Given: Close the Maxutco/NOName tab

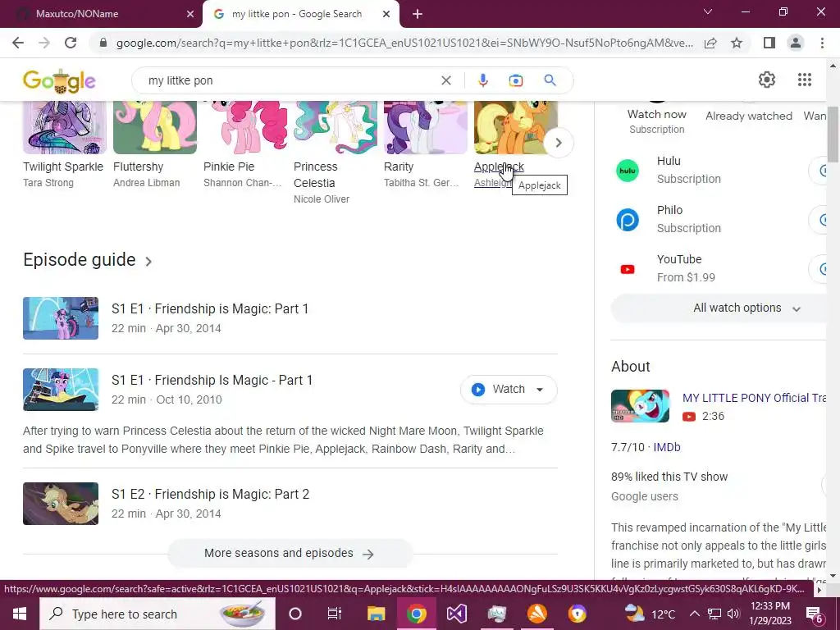Looking at the screenshot, I should coord(190,14).
